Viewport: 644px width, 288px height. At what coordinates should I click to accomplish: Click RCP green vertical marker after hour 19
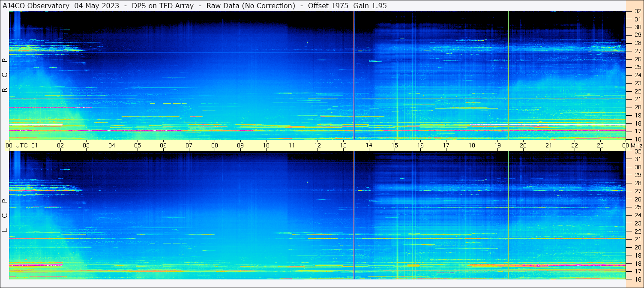tap(508, 75)
